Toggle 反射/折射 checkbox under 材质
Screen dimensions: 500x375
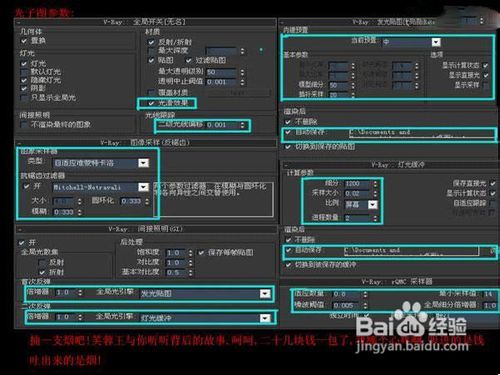151,42
